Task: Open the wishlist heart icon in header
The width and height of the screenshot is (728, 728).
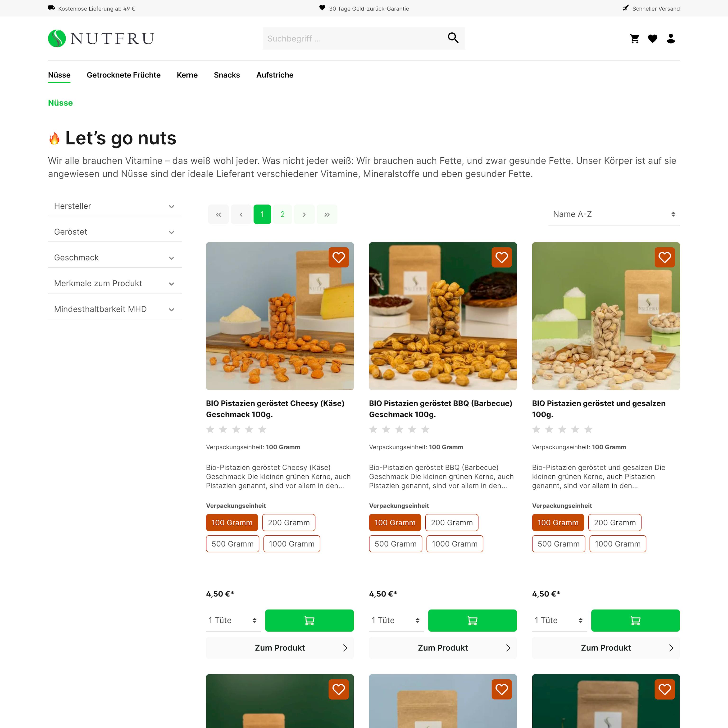Action: [x=653, y=38]
